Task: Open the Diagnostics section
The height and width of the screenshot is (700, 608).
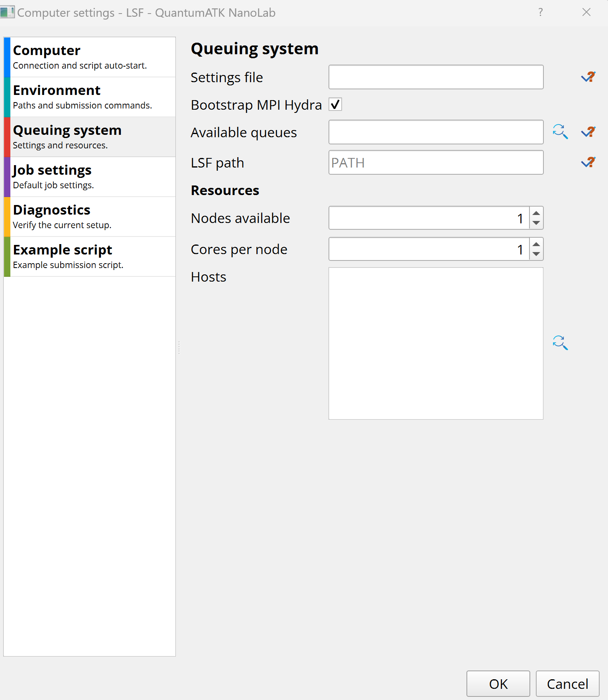Action: click(90, 217)
